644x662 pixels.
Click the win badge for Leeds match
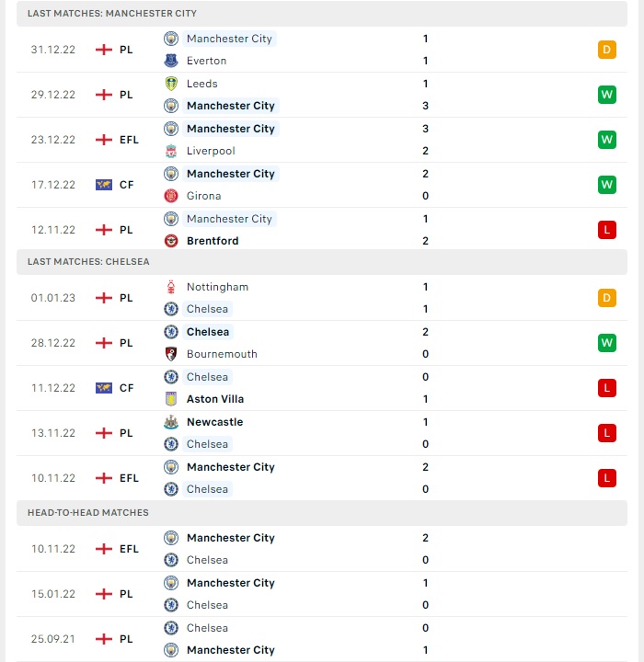[607, 95]
